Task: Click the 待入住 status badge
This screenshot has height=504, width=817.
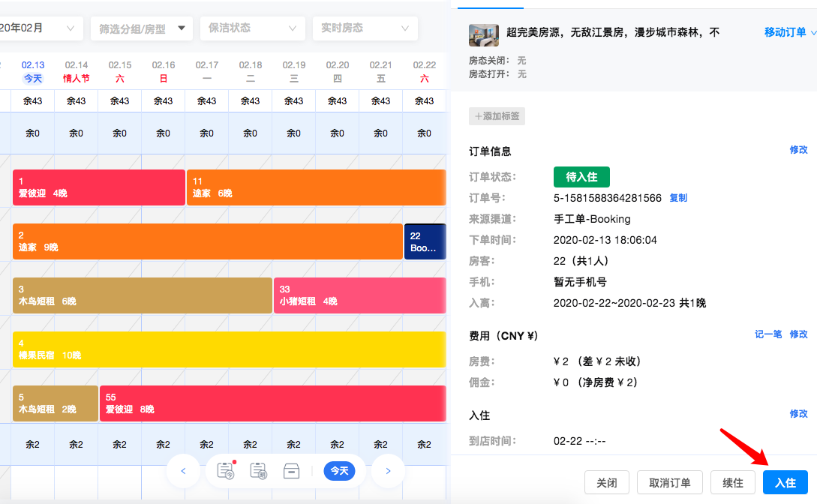Action: tap(581, 177)
